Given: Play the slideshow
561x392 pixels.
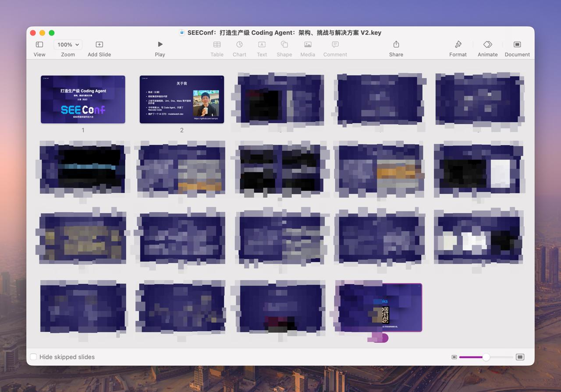Looking at the screenshot, I should pos(160,44).
